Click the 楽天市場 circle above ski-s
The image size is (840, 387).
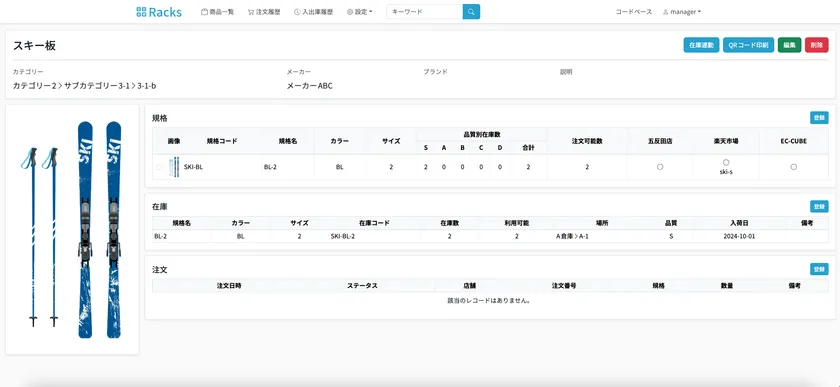[726, 162]
